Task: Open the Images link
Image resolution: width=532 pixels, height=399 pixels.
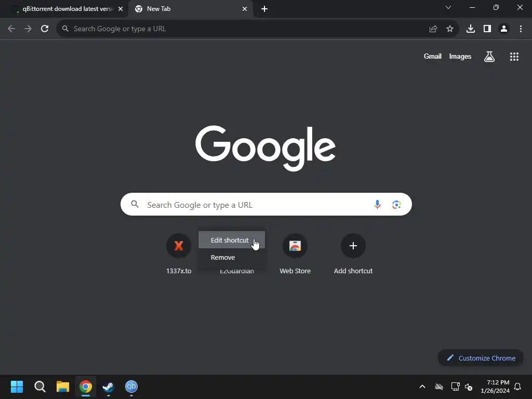Action: (x=460, y=56)
